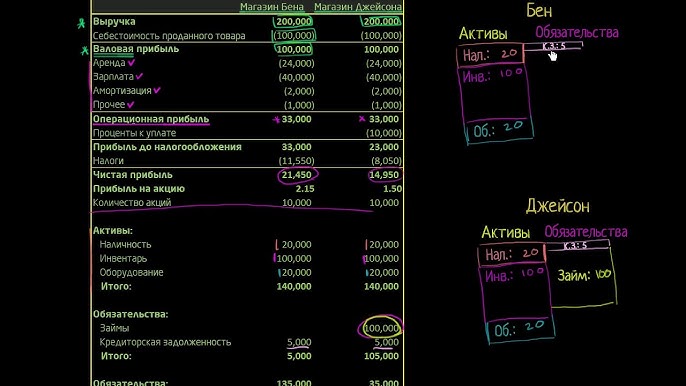Click the "Бен" diagram title
Screen dimensions: 686x386
539,11
